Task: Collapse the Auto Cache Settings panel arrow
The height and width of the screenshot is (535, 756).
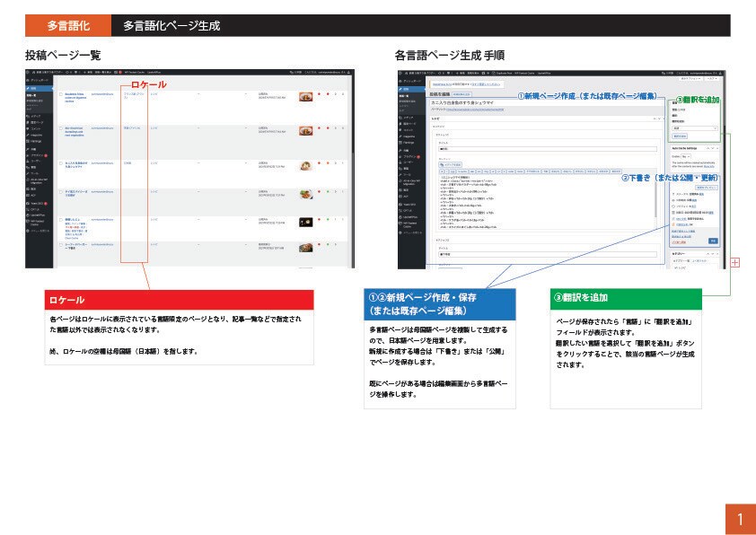Action: pyautogui.click(x=717, y=148)
